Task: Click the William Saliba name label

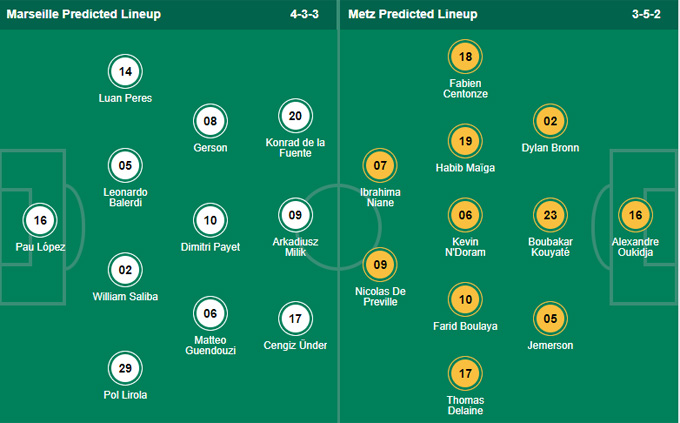Action: pos(125,297)
